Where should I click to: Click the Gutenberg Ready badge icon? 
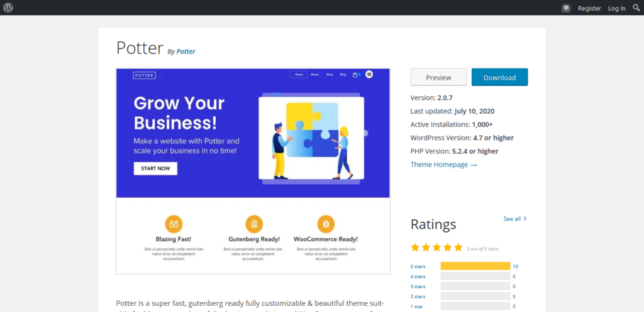(254, 224)
